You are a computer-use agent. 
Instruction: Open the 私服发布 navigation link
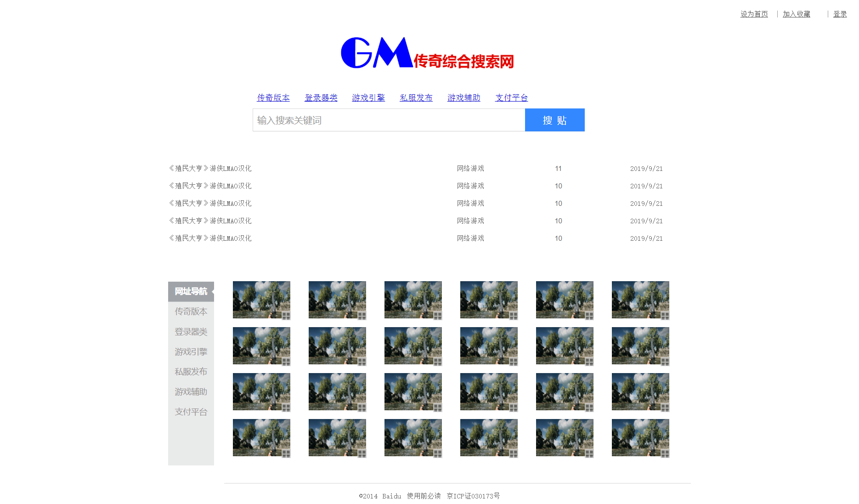tap(416, 97)
